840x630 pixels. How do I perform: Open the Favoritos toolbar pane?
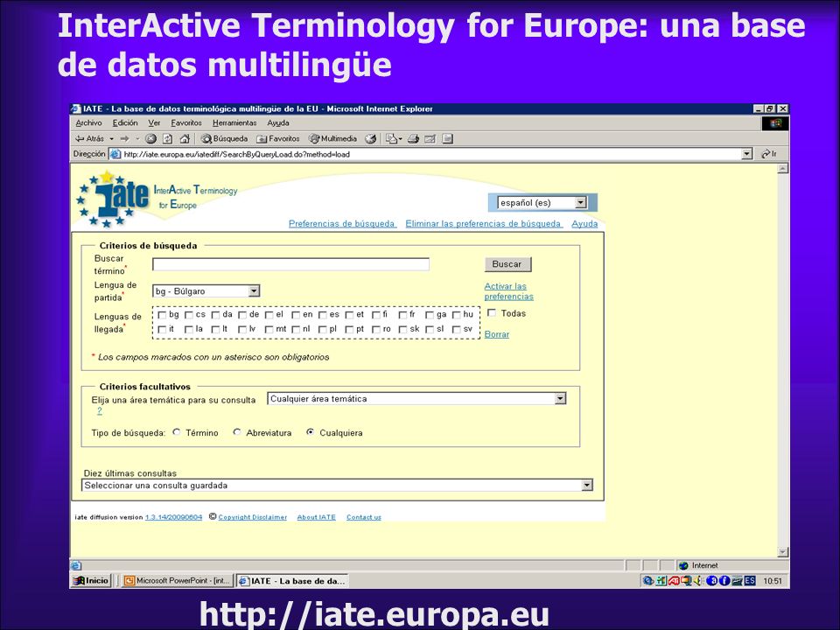[278, 139]
